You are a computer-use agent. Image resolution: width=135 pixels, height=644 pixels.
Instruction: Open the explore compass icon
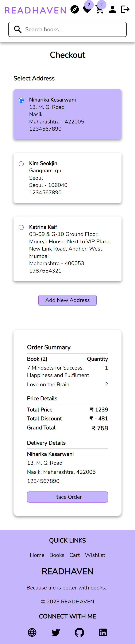[x=75, y=10]
